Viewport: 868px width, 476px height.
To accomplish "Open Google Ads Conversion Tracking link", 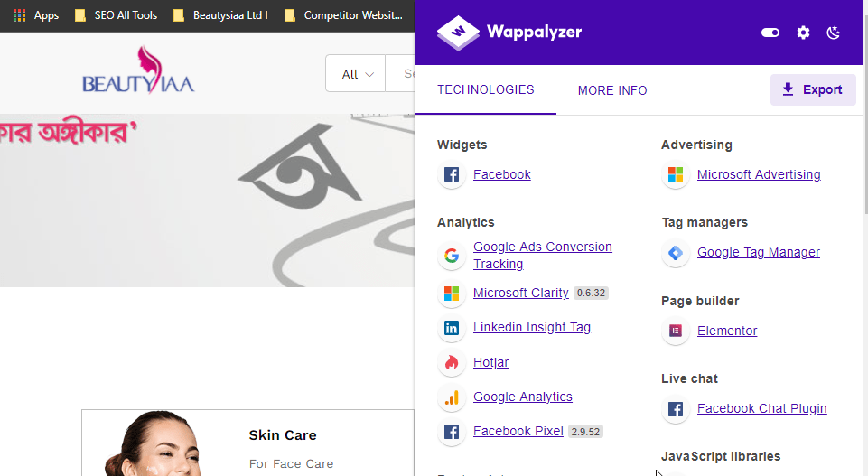I will click(543, 255).
